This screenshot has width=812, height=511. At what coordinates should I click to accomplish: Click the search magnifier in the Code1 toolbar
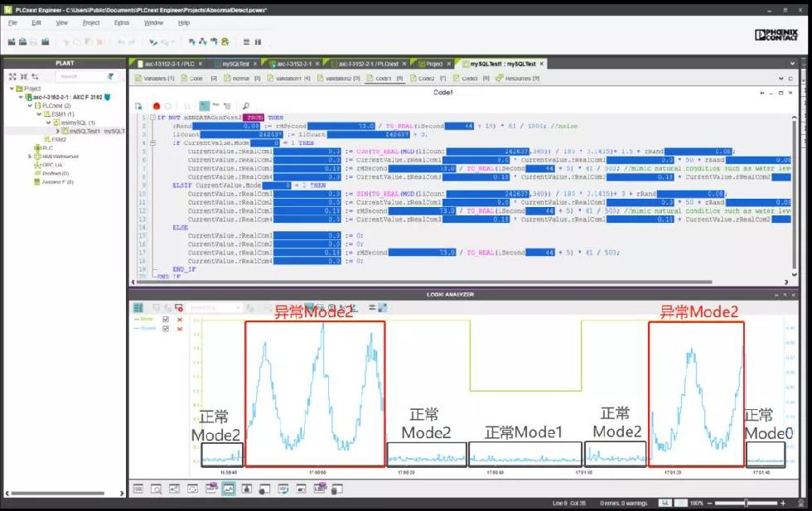click(245, 106)
